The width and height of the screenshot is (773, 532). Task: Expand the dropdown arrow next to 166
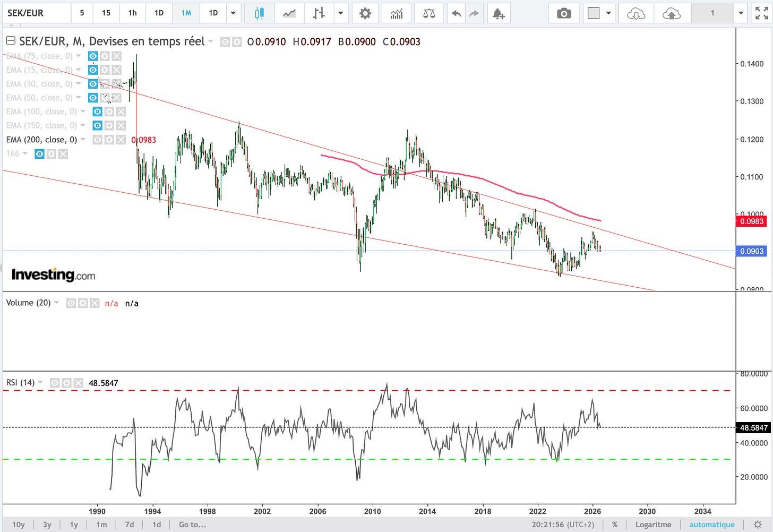25,153
